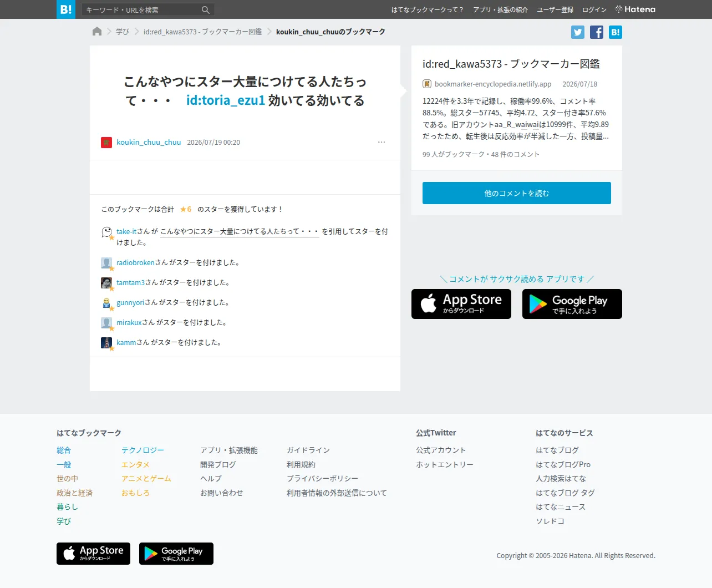
Task: Open the Hatena logo link in header
Action: [635, 9]
